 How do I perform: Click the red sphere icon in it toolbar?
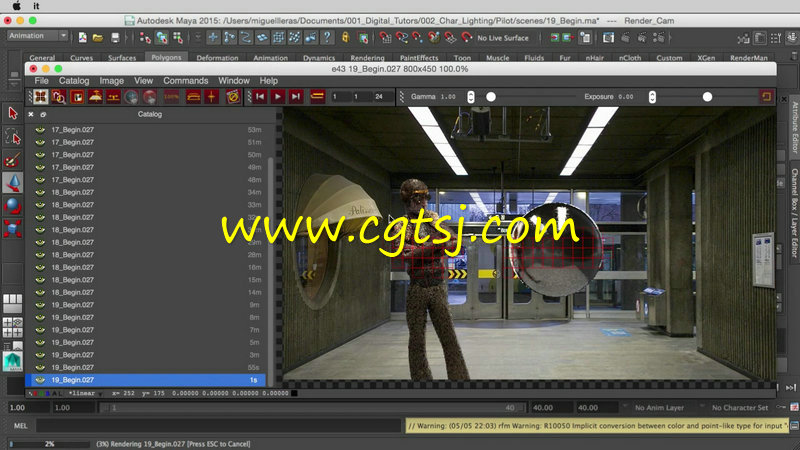(149, 96)
